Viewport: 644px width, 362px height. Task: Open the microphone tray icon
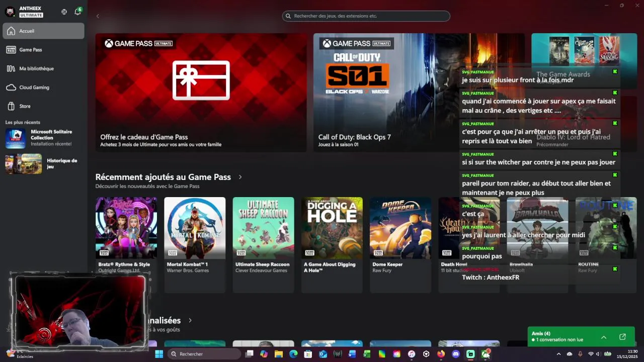tap(580, 354)
